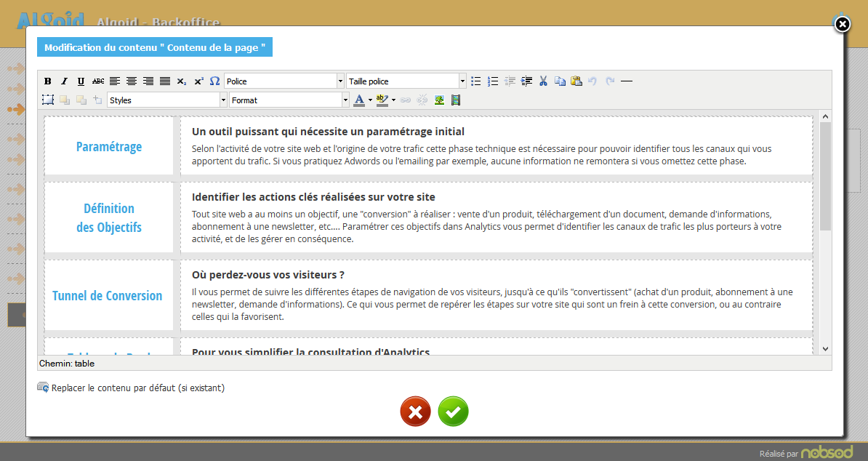868x461 pixels.
Task: Click the 'Où perdez-vous vos visiteurs ?' heading
Action: tap(268, 275)
